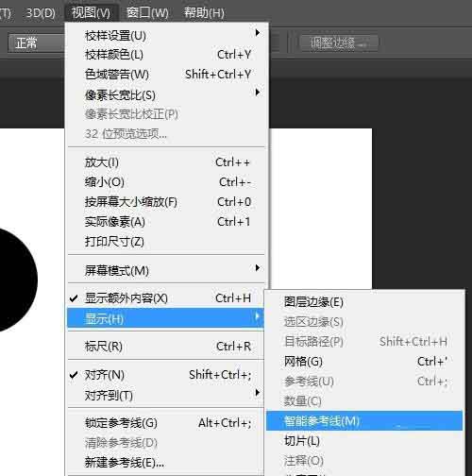
Task: Toggle 锁定参考线(G)
Action: [166, 423]
